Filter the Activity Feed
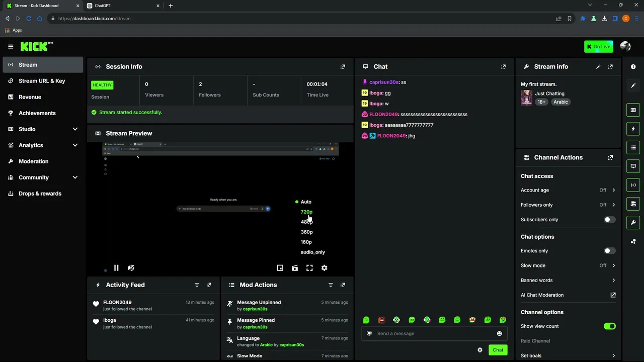The height and width of the screenshot is (362, 644). (197, 285)
